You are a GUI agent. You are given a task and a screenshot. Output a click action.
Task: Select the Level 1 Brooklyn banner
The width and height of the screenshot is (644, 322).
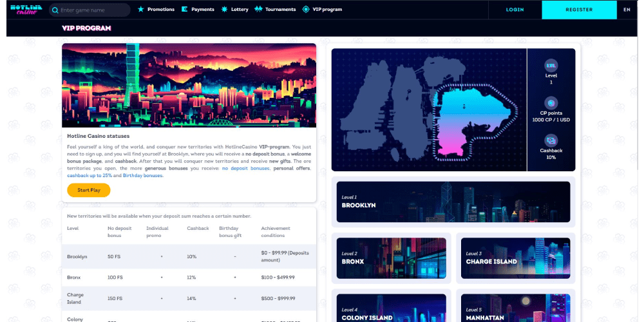click(x=453, y=202)
